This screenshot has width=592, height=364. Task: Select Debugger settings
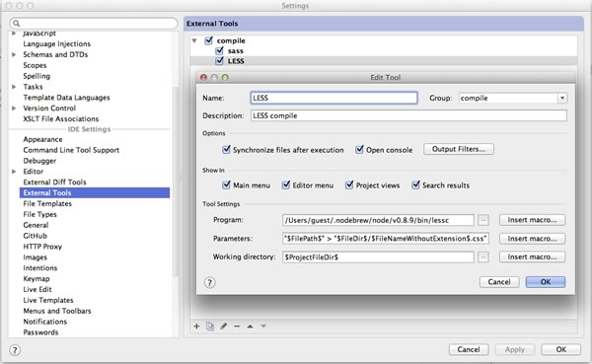click(x=39, y=161)
